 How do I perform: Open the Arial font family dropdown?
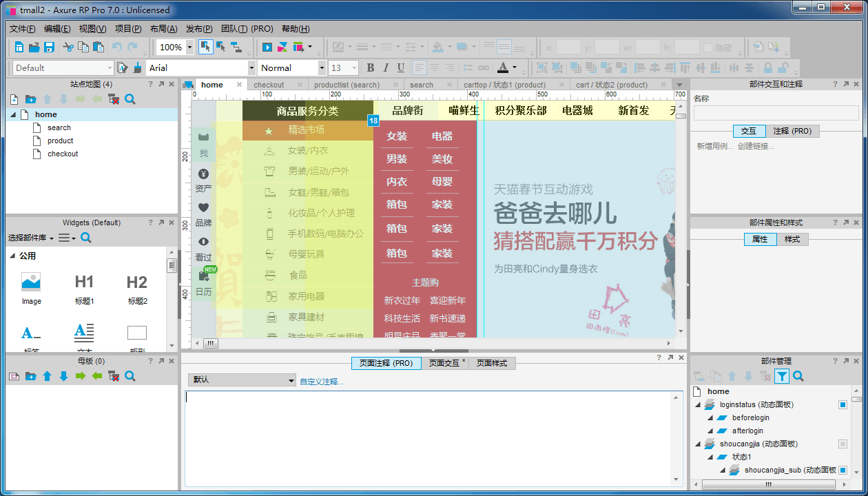[251, 68]
